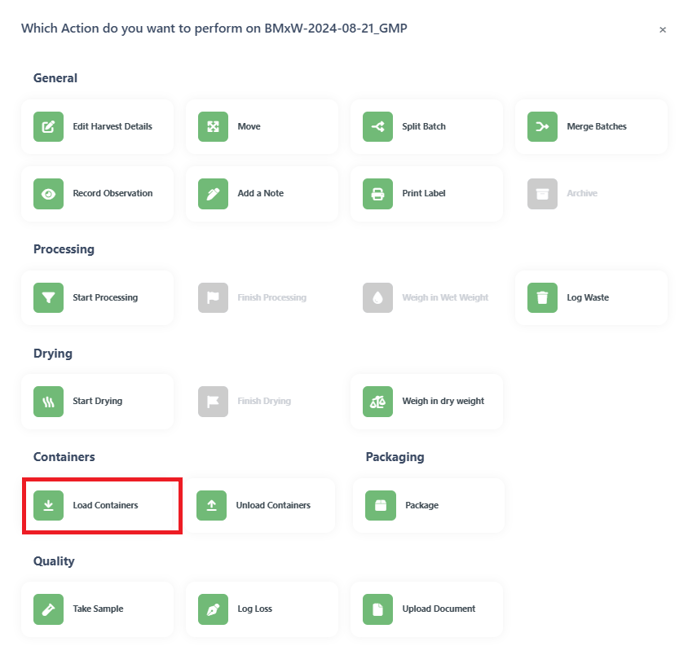
Task: Close the action dialog with the X
Action: [663, 30]
